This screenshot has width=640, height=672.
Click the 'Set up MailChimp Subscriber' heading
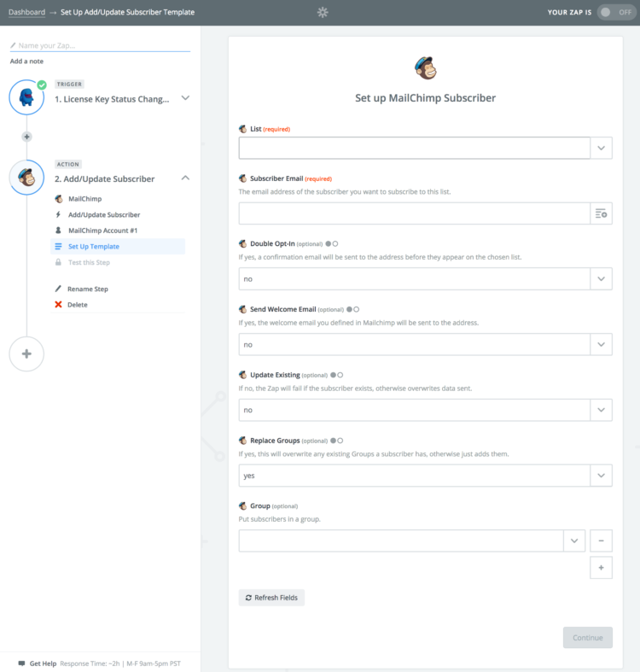pyautogui.click(x=425, y=98)
